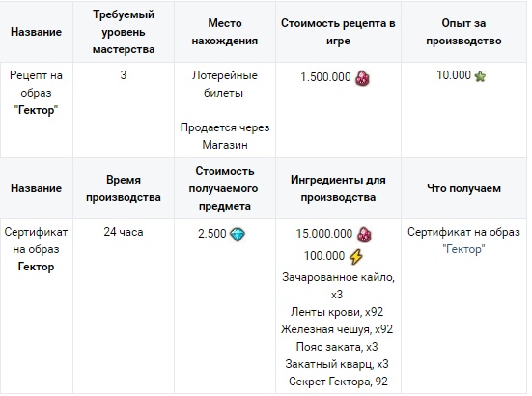Screen dimensions: 532x396
Task: Click the green star icon beside 10.000
Action: (480, 76)
